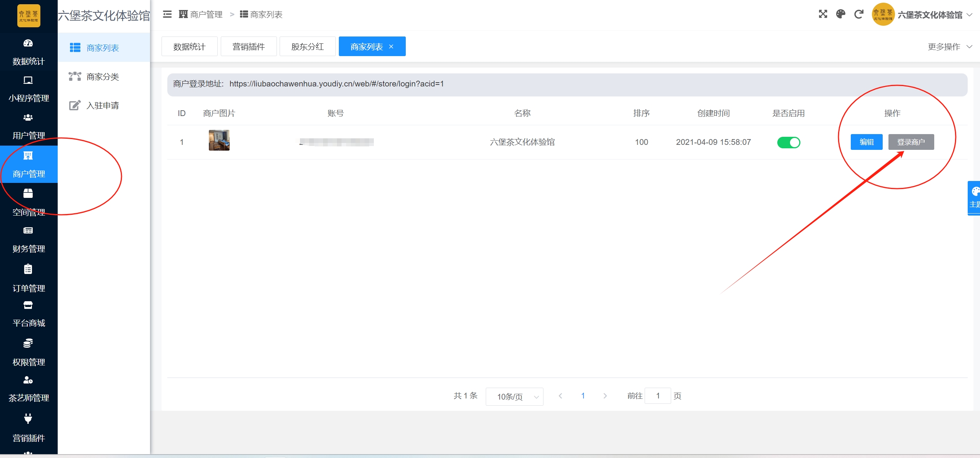980x458 pixels.
Task: Click the fullscreen toggle icon in header
Action: tap(823, 15)
